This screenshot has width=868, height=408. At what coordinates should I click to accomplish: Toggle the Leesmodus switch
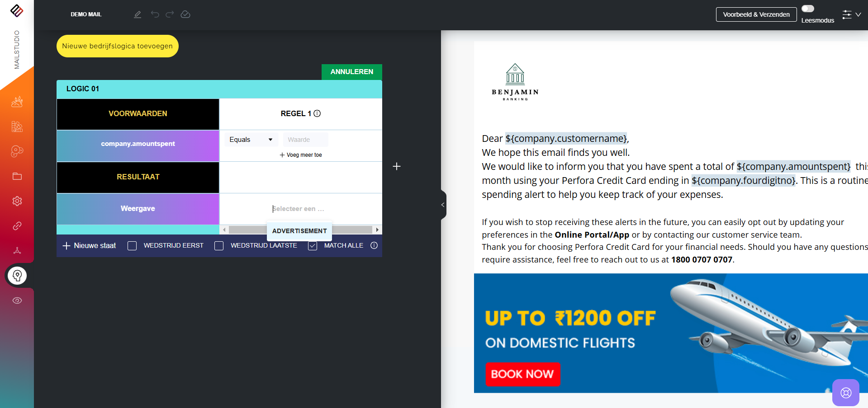coord(808,9)
